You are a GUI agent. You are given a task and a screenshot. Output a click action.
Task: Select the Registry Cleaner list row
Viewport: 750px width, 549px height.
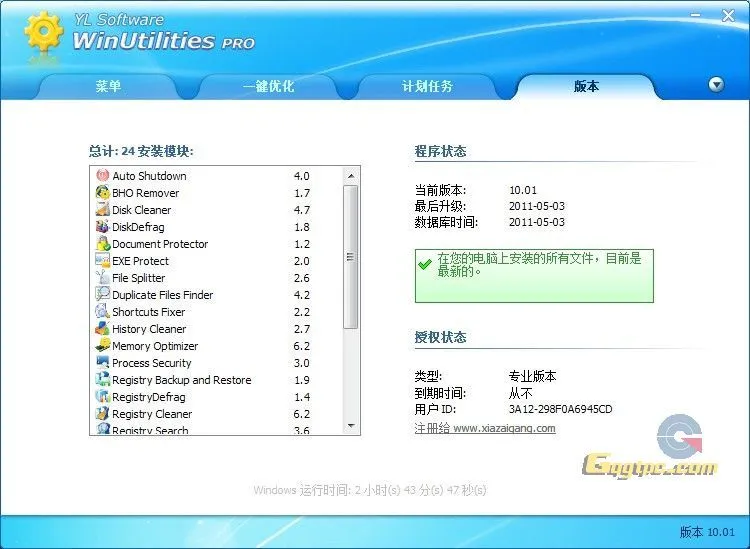[x=217, y=414]
